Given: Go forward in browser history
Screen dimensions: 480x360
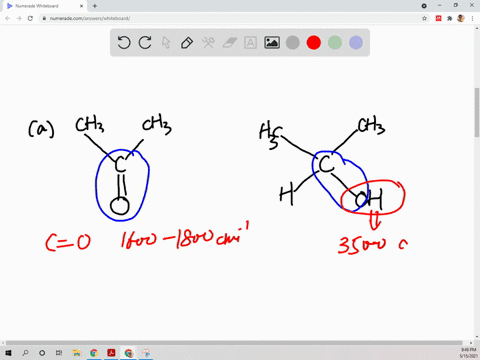Looking at the screenshot, I should (x=19, y=18).
